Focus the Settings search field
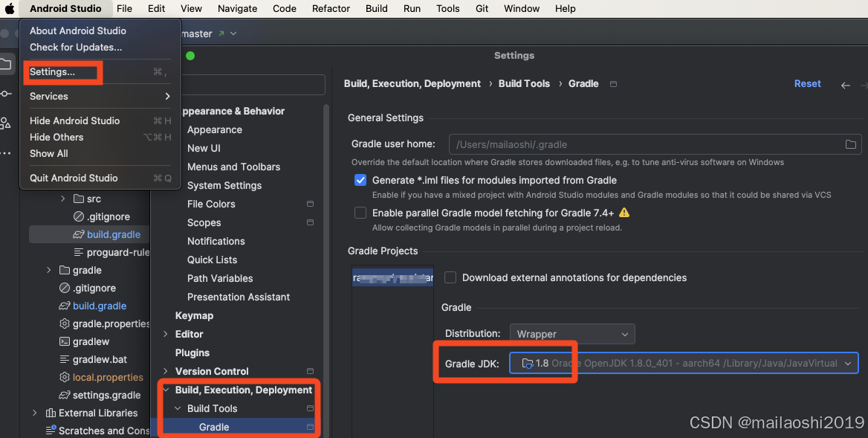The height and width of the screenshot is (438, 868). point(252,85)
